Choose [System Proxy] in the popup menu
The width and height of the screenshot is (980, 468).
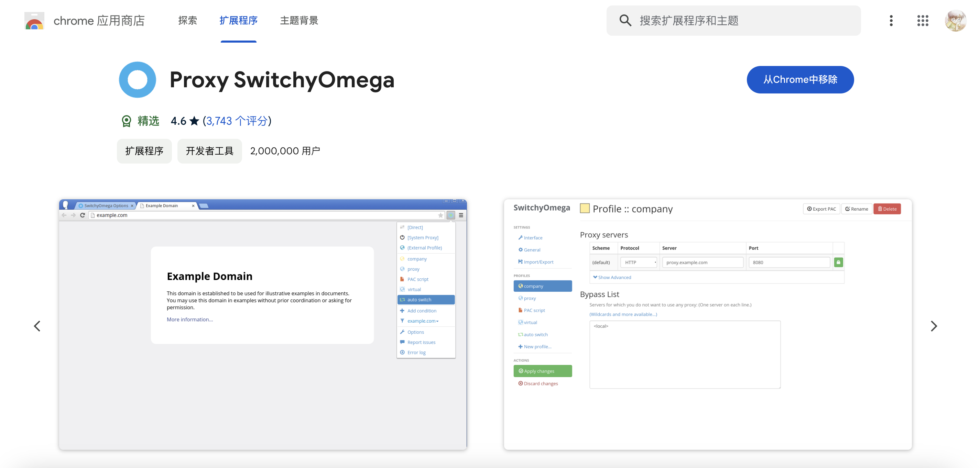pos(426,238)
